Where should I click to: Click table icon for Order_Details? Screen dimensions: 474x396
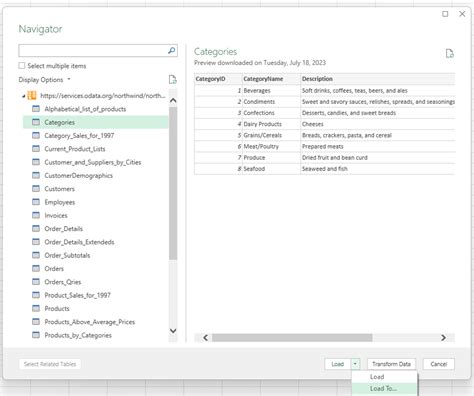[x=36, y=229]
